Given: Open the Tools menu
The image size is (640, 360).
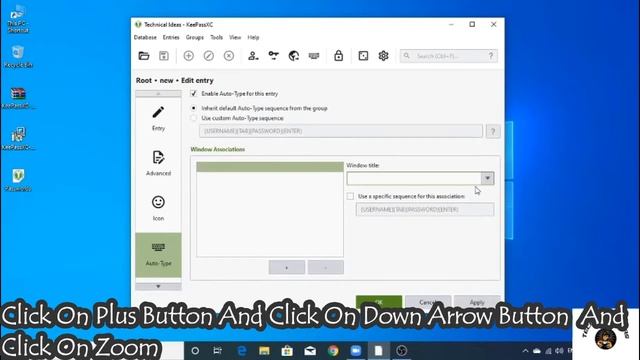Looking at the screenshot, I should [x=217, y=37].
